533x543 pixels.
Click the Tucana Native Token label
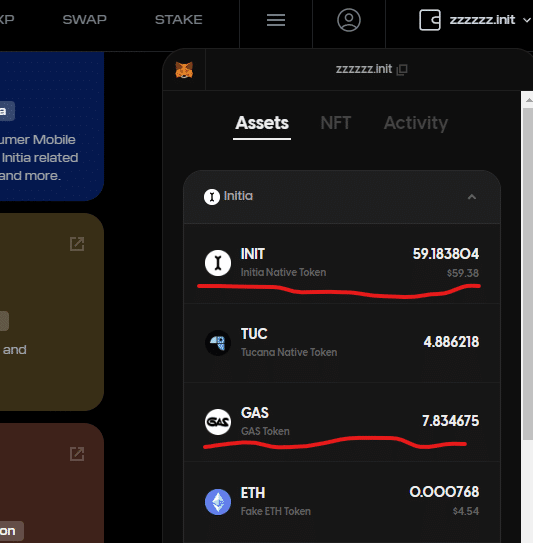tap(289, 352)
